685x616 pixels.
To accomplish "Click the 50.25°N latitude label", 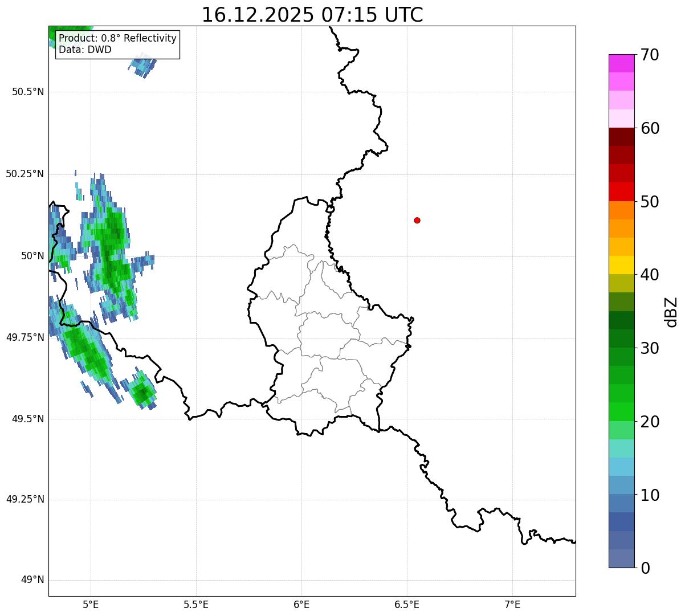I will coord(25,174).
